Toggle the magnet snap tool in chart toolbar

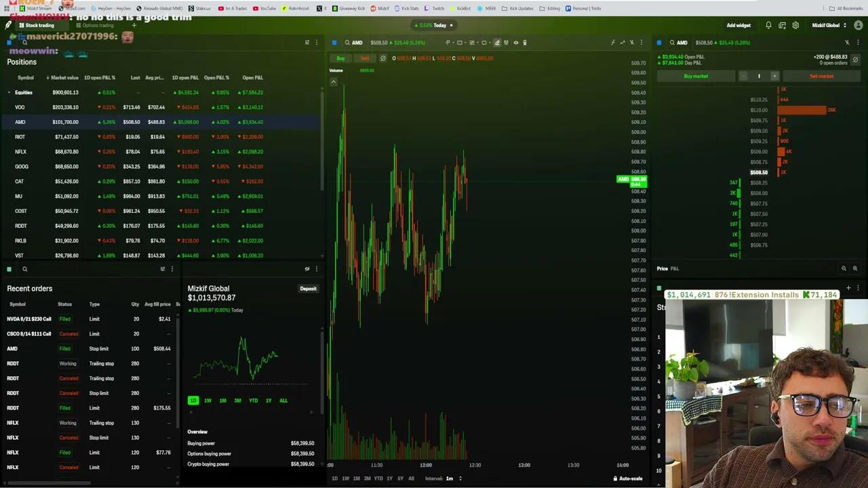click(506, 43)
